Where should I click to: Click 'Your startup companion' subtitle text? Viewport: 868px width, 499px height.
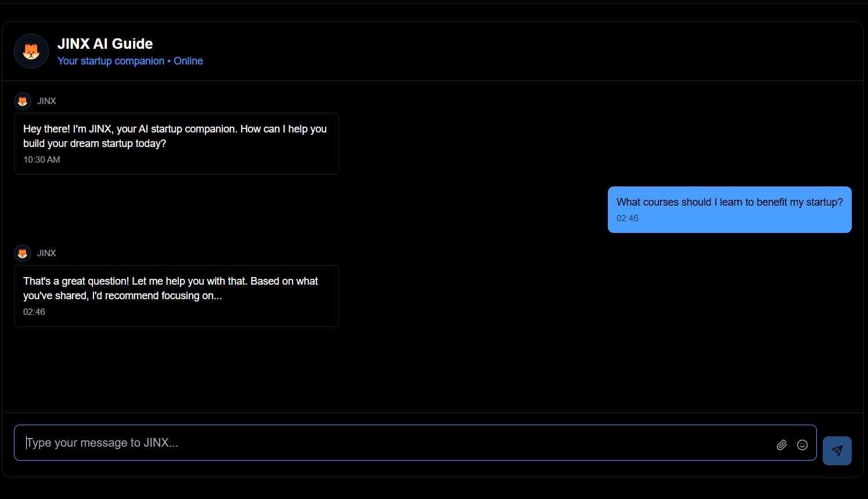[x=110, y=61]
